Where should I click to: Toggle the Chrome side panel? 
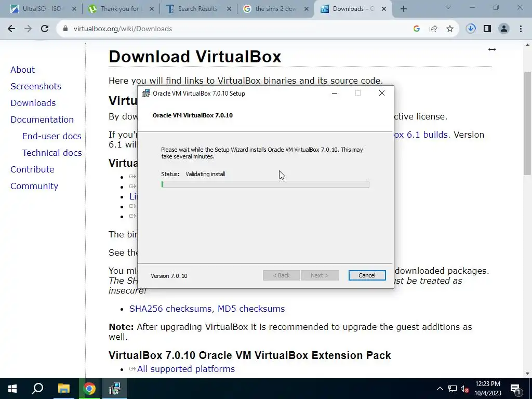pyautogui.click(x=487, y=29)
